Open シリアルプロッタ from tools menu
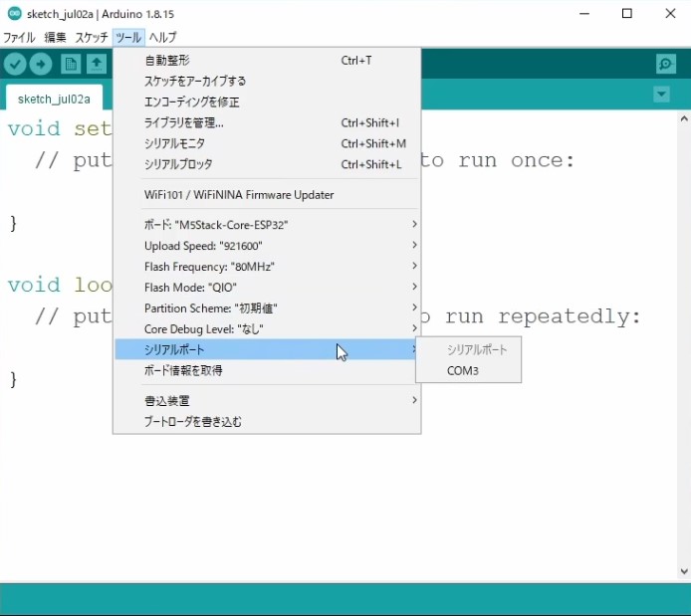The width and height of the screenshot is (691, 616). (x=267, y=164)
